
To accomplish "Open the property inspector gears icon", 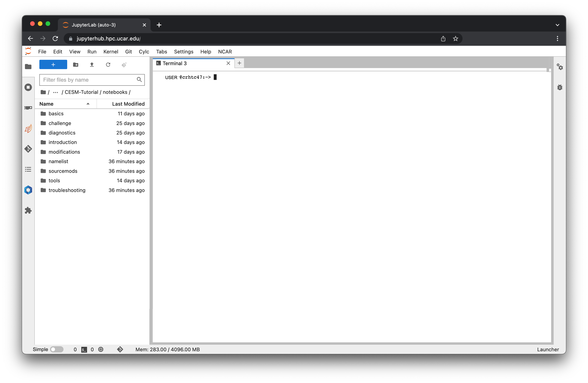I will click(x=560, y=67).
